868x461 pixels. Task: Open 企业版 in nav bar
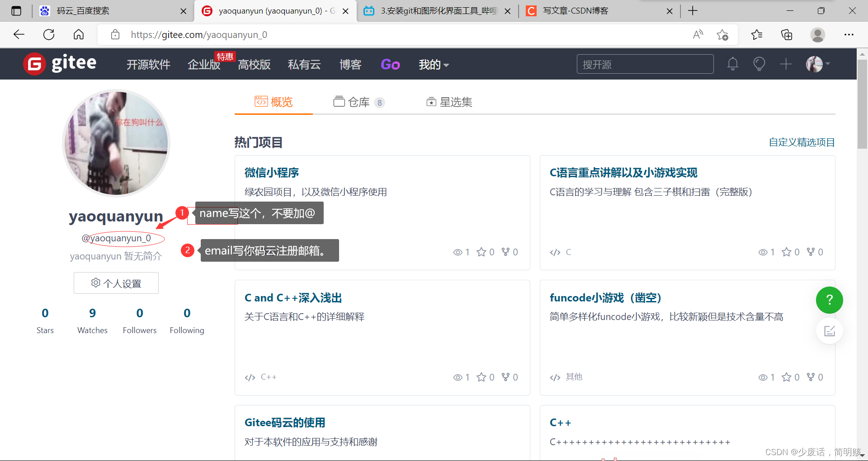point(204,65)
